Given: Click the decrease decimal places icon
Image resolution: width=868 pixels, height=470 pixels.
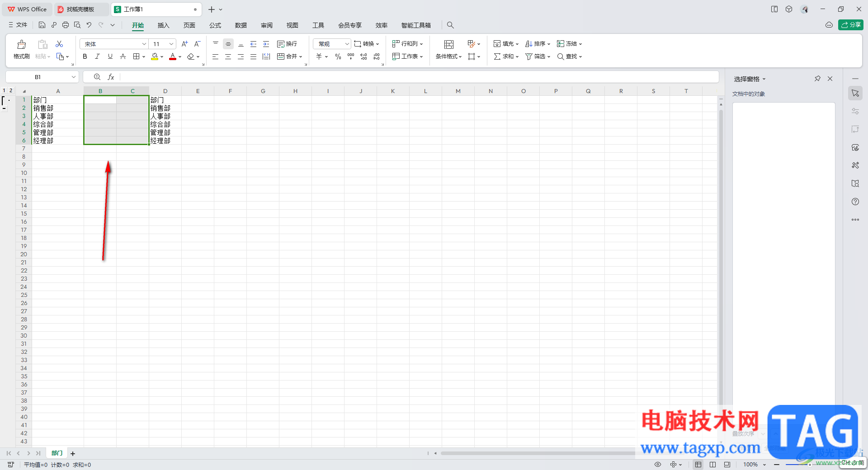Looking at the screenshot, I should click(376, 56).
